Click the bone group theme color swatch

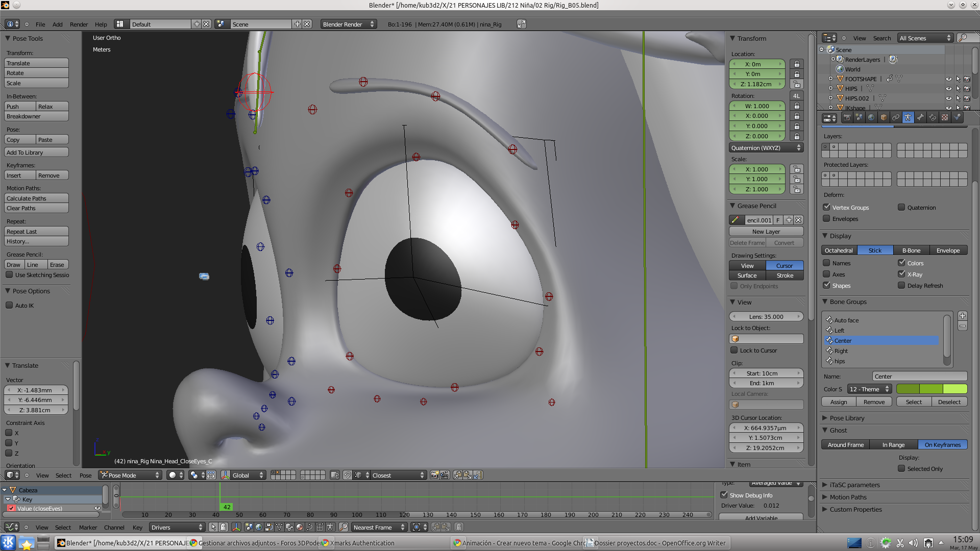(931, 389)
